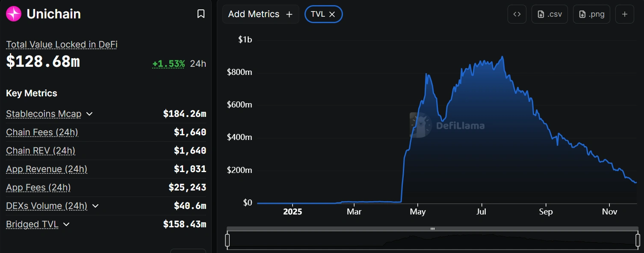644x253 pixels.
Task: Click the Unichain pink logo icon
Action: pyautogui.click(x=14, y=13)
